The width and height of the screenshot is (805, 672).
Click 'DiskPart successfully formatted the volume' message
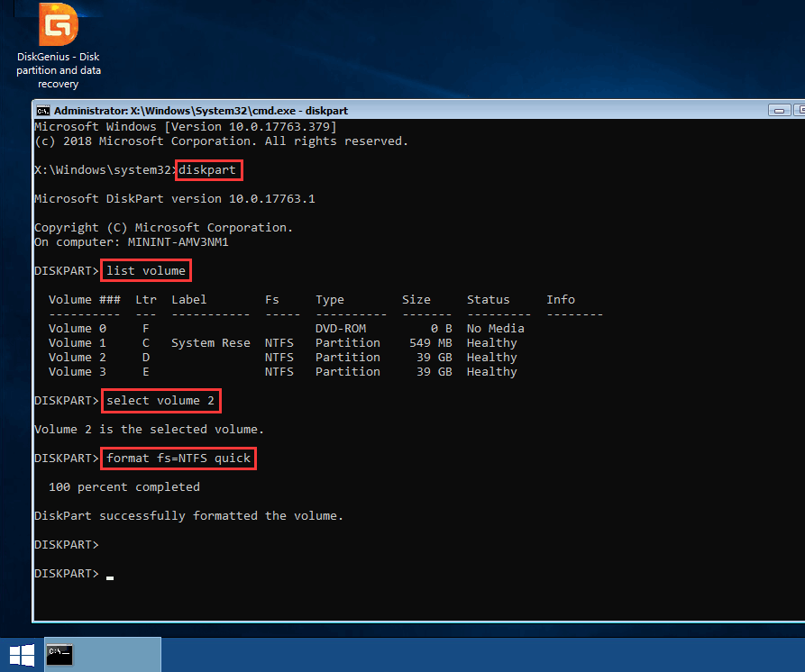click(188, 516)
